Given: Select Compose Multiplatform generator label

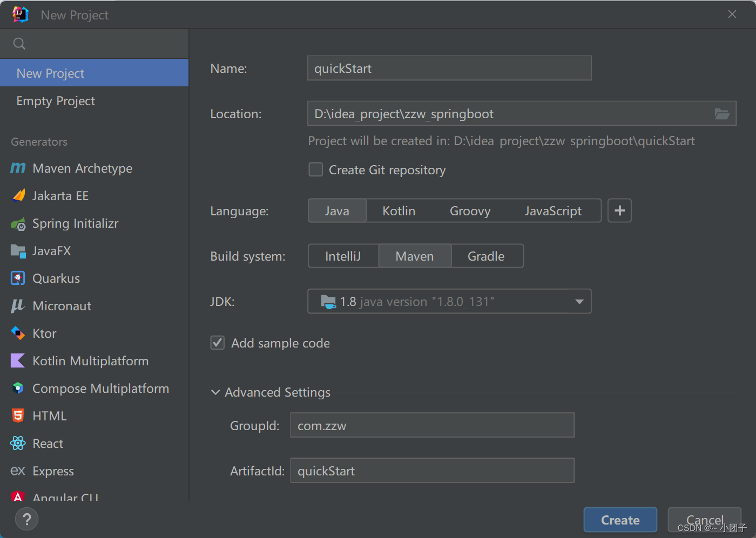Looking at the screenshot, I should click(x=101, y=389).
